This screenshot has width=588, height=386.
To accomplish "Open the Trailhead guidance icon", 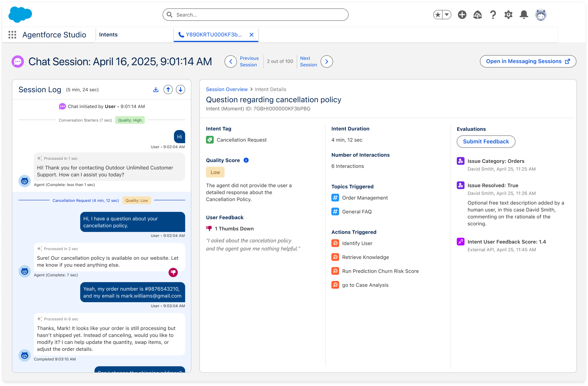I will [478, 15].
